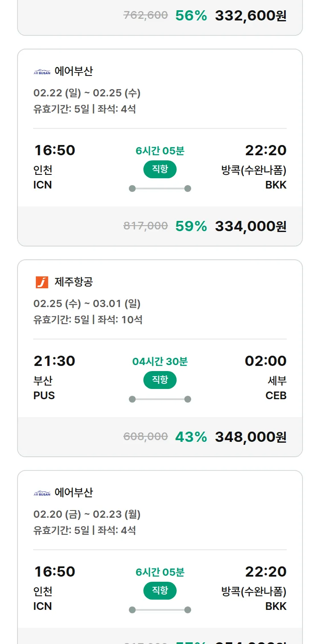
Task: Click the 21:30 Busan departure time
Action: coord(54,361)
